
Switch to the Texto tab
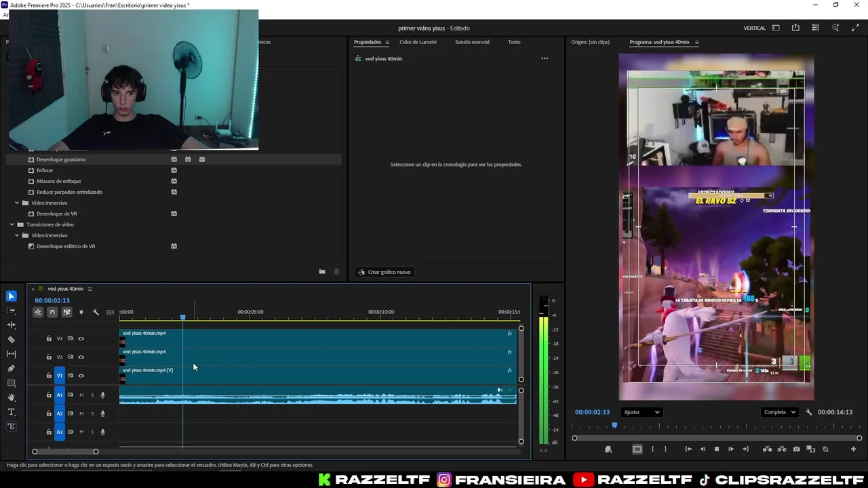click(514, 42)
